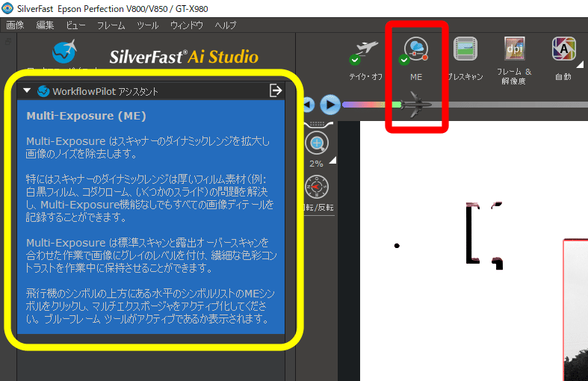Click the small dock icon at left edge
588x381 pixels.
[x=8, y=42]
